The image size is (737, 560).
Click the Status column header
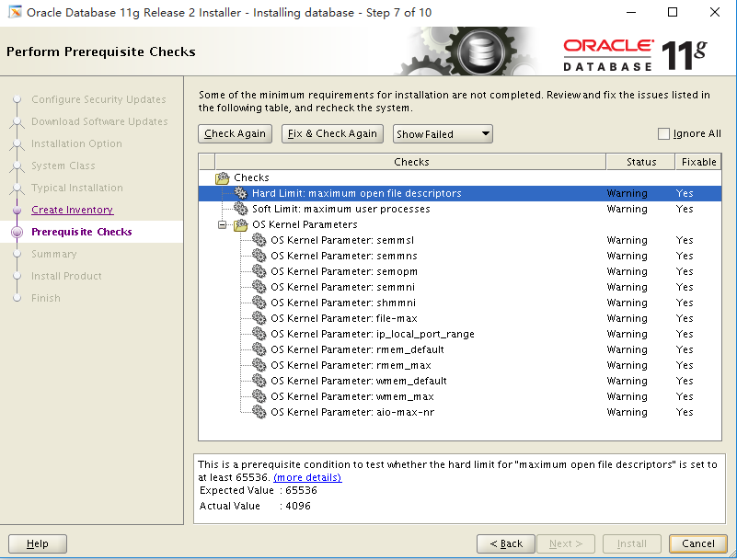(x=640, y=162)
